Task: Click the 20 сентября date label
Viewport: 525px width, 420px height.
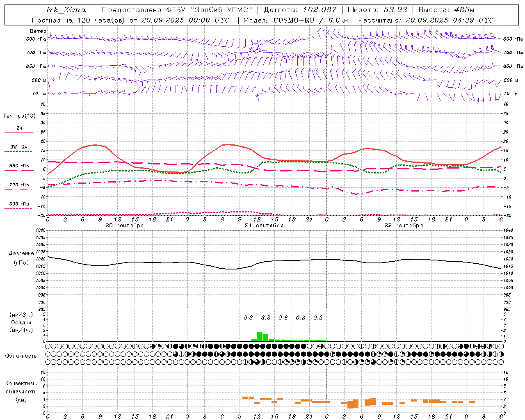Action: coord(124,226)
